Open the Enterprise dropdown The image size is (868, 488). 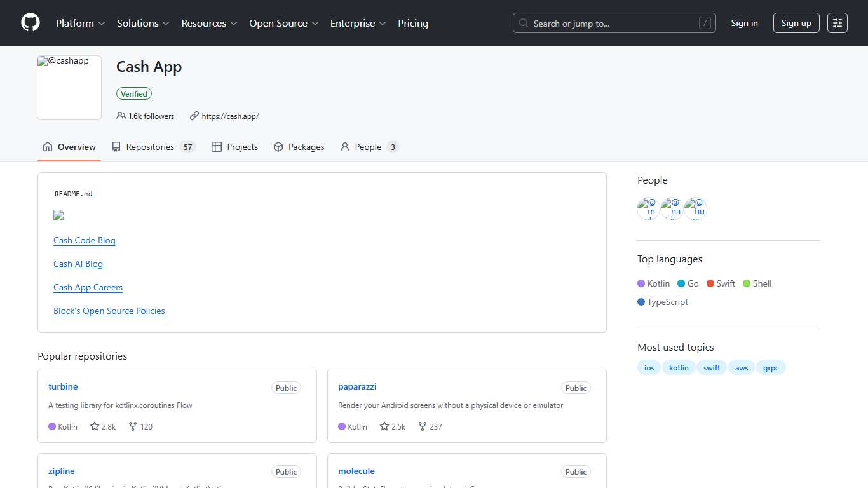point(357,23)
